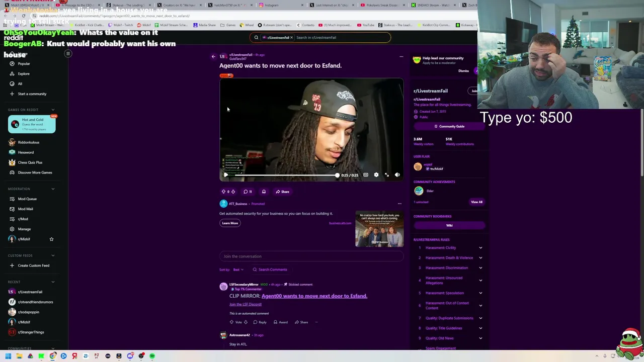Mute the video with the speaker icon
Screen dimensions: 644x362
pos(397,175)
